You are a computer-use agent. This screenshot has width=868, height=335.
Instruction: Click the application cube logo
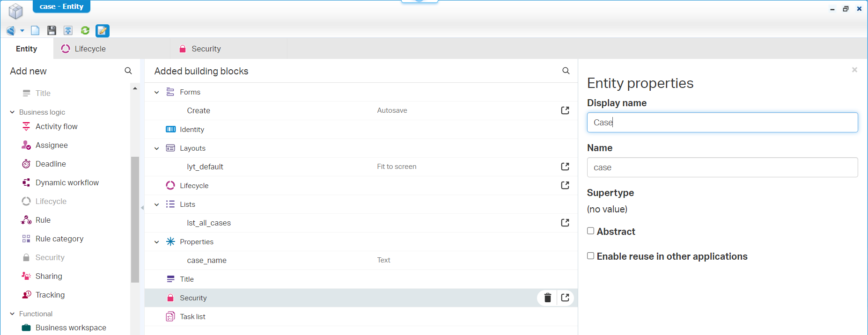pyautogui.click(x=15, y=11)
